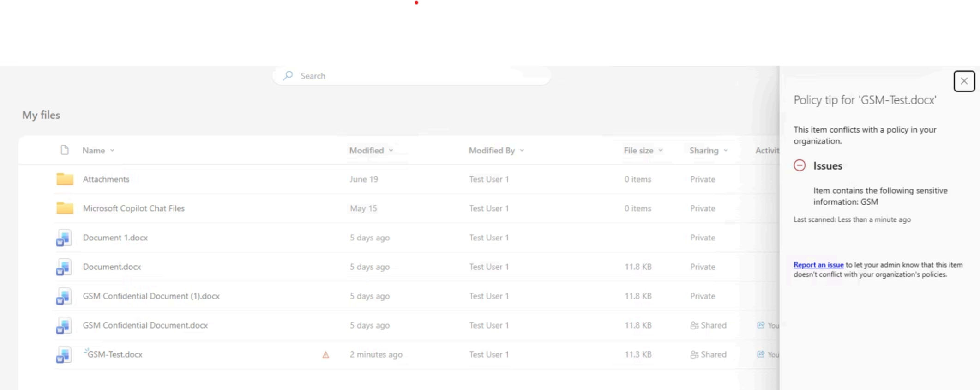Screen dimensions: 980x390
Task: Open GSM Confidential Document (1).docx
Action: [x=151, y=296]
